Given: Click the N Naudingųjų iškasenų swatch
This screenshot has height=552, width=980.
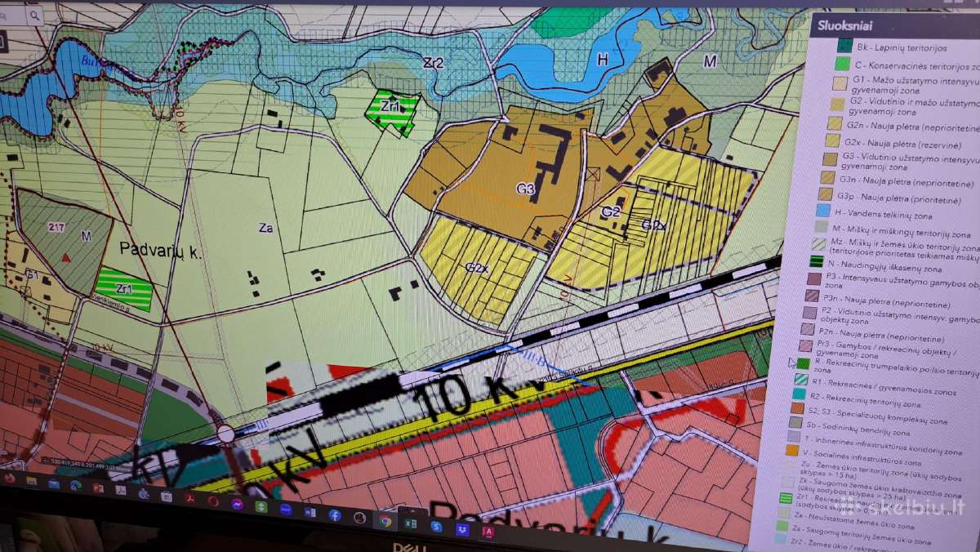Looking at the screenshot, I should click(x=817, y=260).
